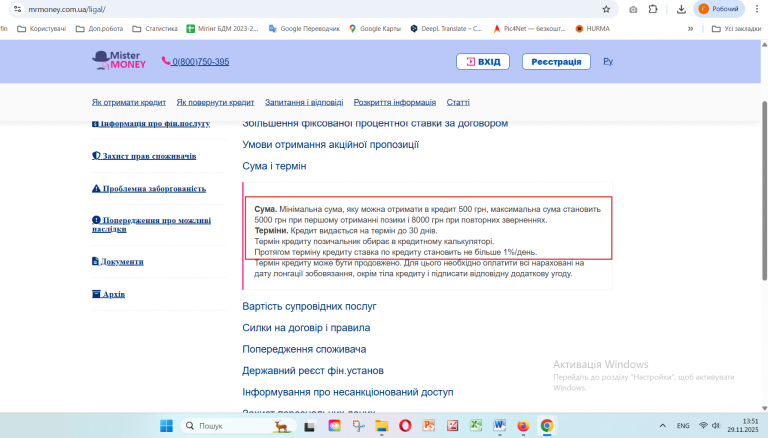Viewport: 768px width, 438px height.
Task: Launch Opera browser from the taskbar
Action: tap(405, 426)
